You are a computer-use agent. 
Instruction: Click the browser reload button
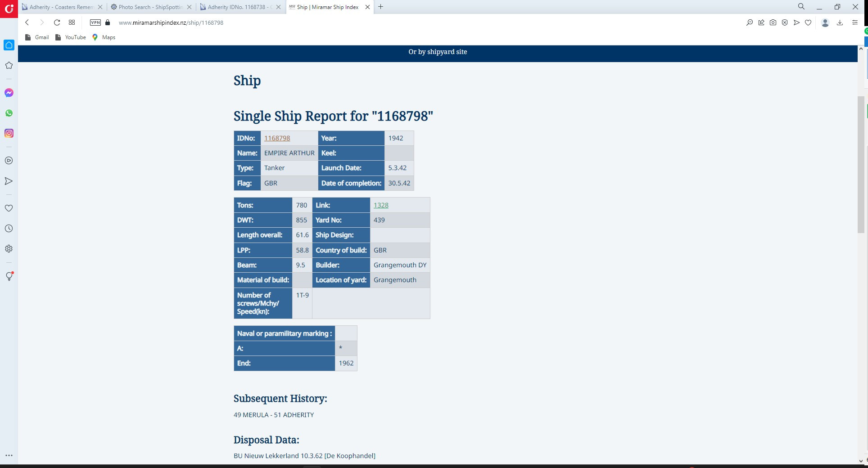(57, 22)
